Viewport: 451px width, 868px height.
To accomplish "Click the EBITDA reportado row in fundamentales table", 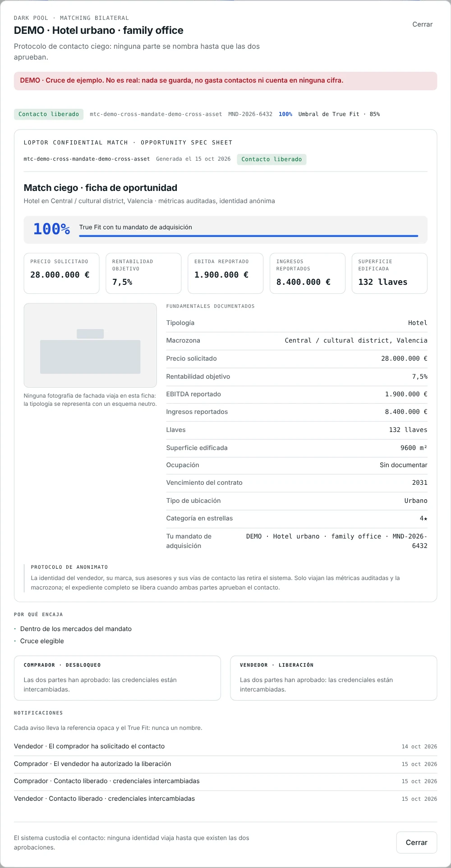I will (297, 394).
